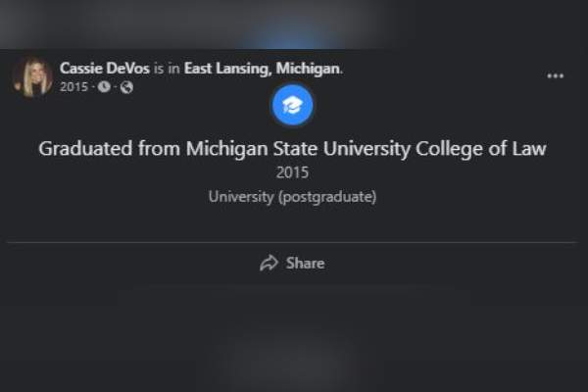Image resolution: width=588 pixels, height=392 pixels.
Task: Open the three-dot post options menu
Action: coord(556,75)
